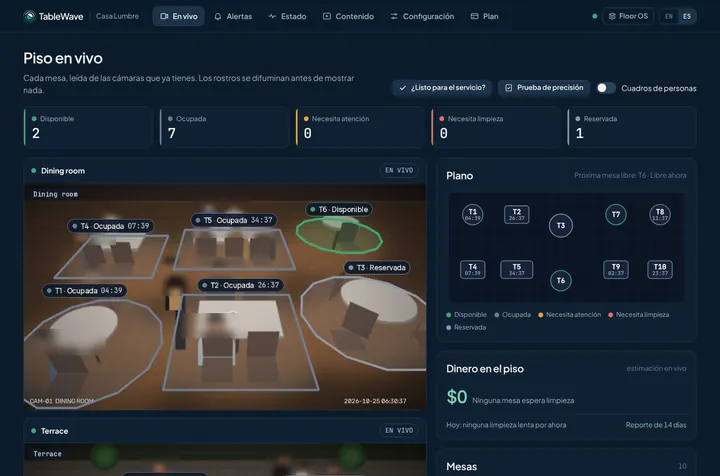The height and width of the screenshot is (476, 720).
Task: Click table T8 on the floor plan
Action: tap(660, 214)
